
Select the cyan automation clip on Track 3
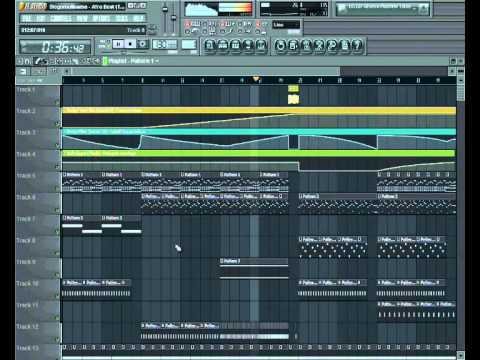(259, 139)
